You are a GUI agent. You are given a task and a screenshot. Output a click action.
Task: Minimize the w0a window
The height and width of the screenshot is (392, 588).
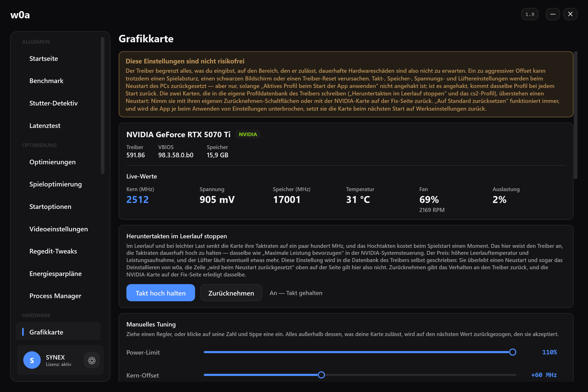click(553, 14)
